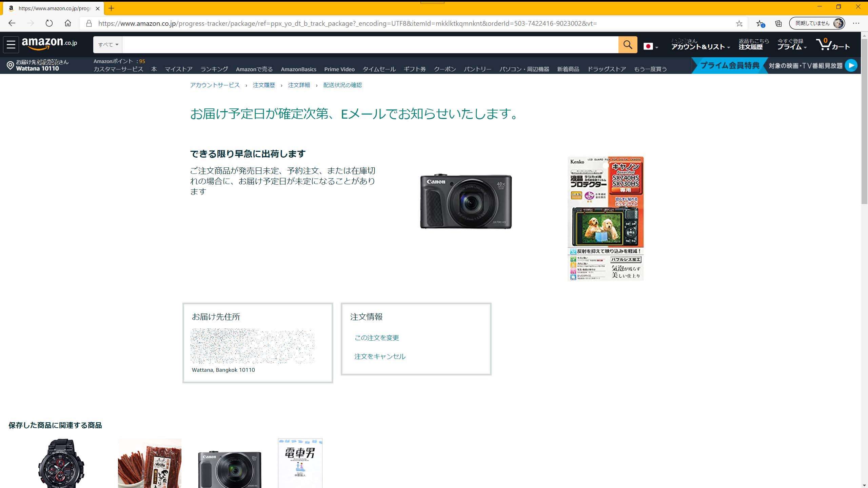This screenshot has width=868, height=488.
Task: Open パソコン・周辺機器 nav item
Action: pos(524,69)
